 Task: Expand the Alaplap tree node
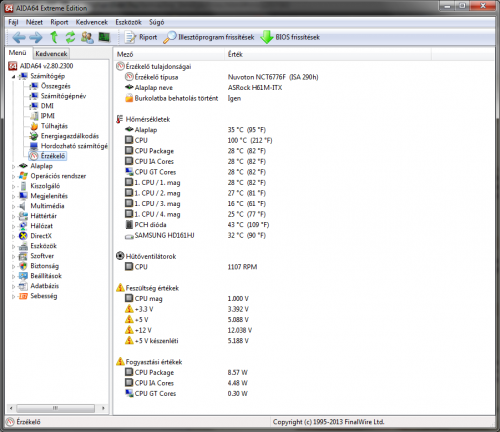pos(13,166)
